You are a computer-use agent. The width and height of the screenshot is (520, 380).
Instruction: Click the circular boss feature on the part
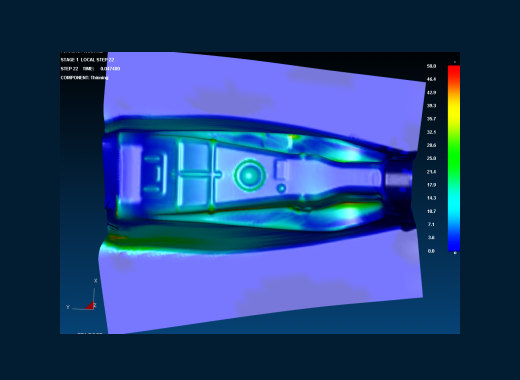[x=249, y=175]
